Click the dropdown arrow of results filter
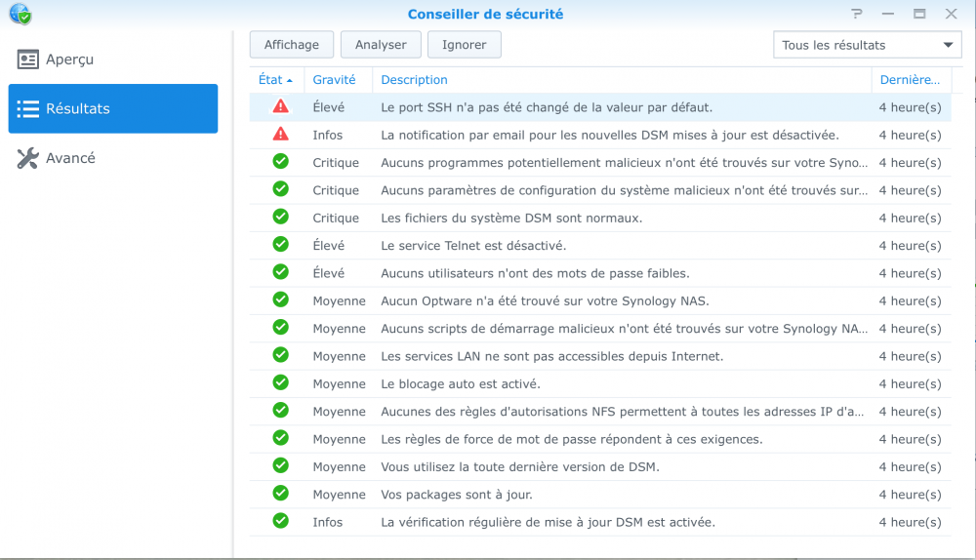976x560 pixels. [948, 45]
